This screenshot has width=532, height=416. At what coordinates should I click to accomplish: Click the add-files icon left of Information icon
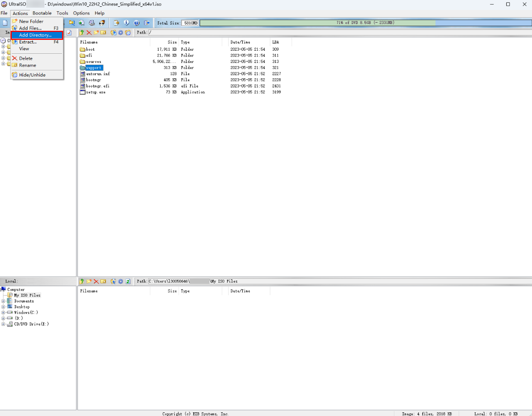[116, 23]
